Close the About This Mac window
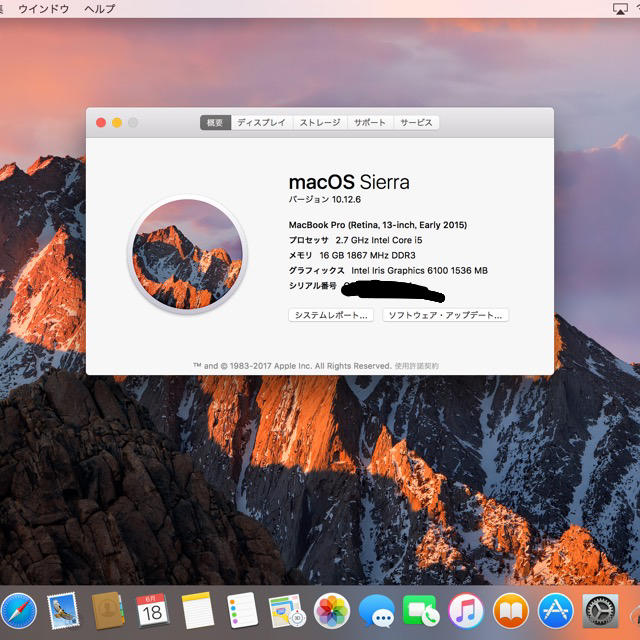The image size is (640, 640). [x=101, y=122]
